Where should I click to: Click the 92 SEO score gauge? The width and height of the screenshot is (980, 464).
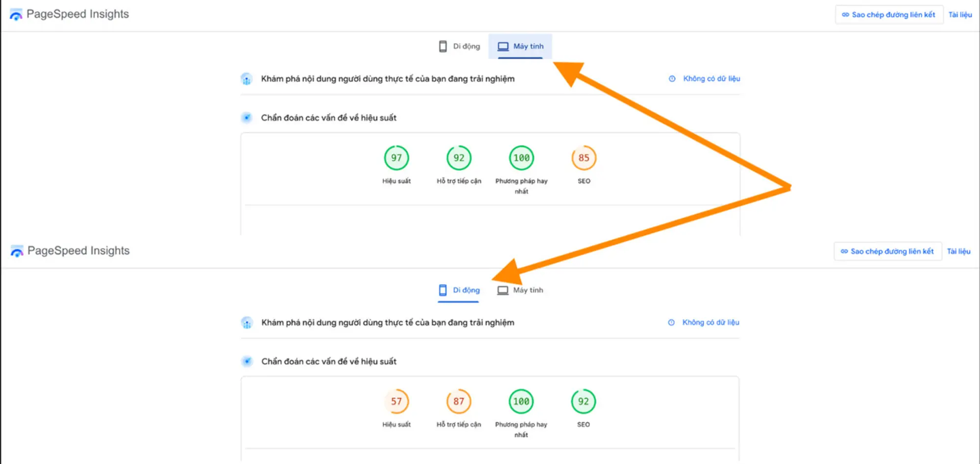point(583,401)
